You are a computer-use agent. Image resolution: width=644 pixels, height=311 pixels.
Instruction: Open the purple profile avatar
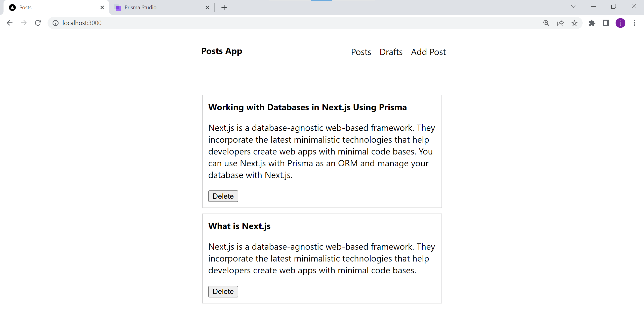point(620,23)
